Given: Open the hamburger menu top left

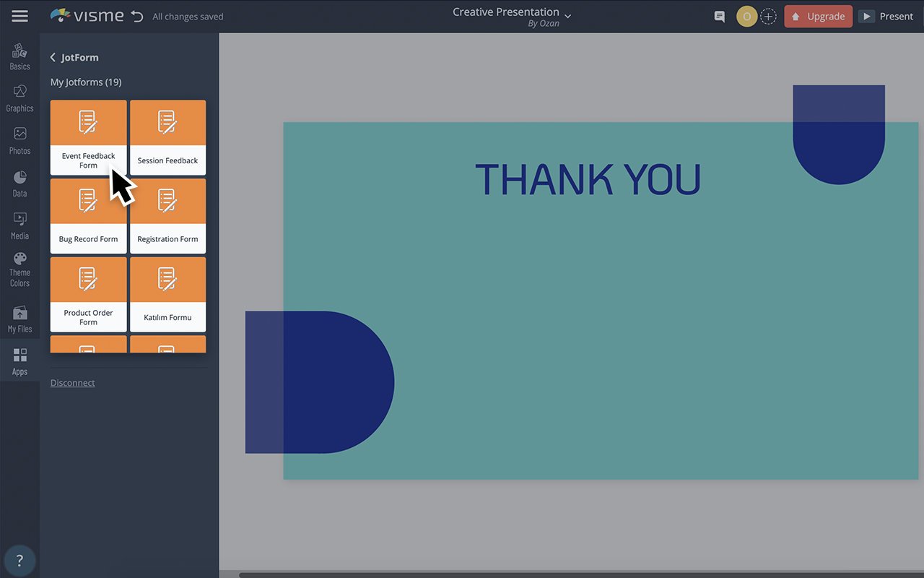Looking at the screenshot, I should pos(19,15).
